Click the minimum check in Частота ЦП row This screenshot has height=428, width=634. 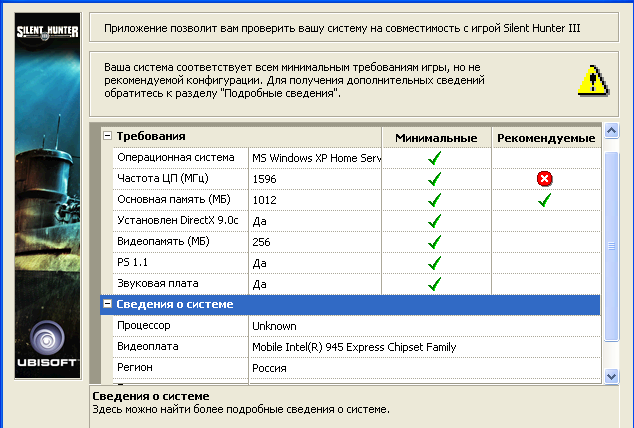click(x=435, y=179)
